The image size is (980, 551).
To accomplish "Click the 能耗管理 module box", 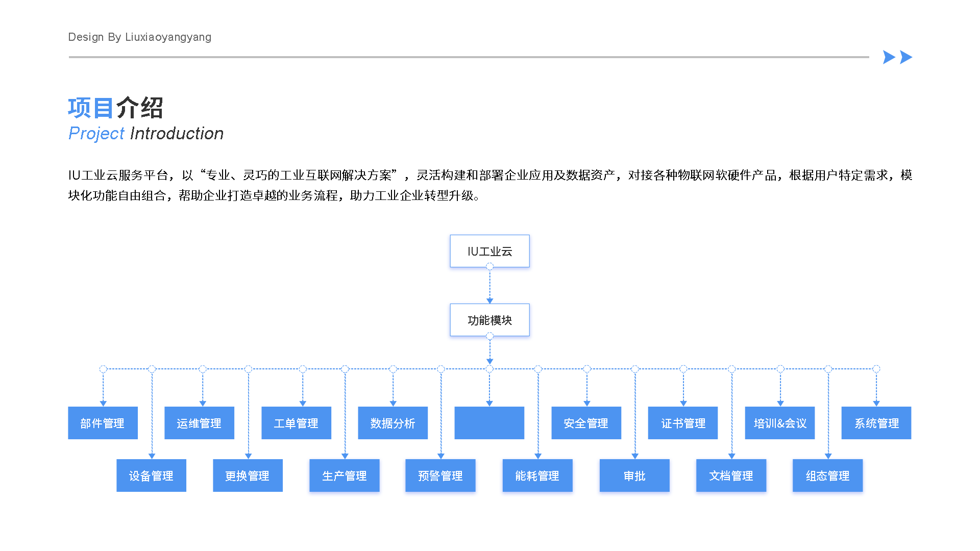I will click(537, 475).
